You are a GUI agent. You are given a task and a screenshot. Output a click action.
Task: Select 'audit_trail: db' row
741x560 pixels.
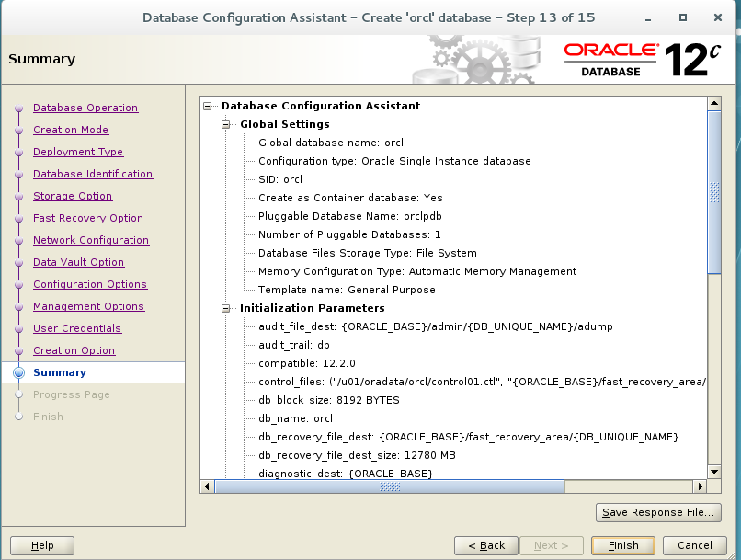click(x=294, y=345)
